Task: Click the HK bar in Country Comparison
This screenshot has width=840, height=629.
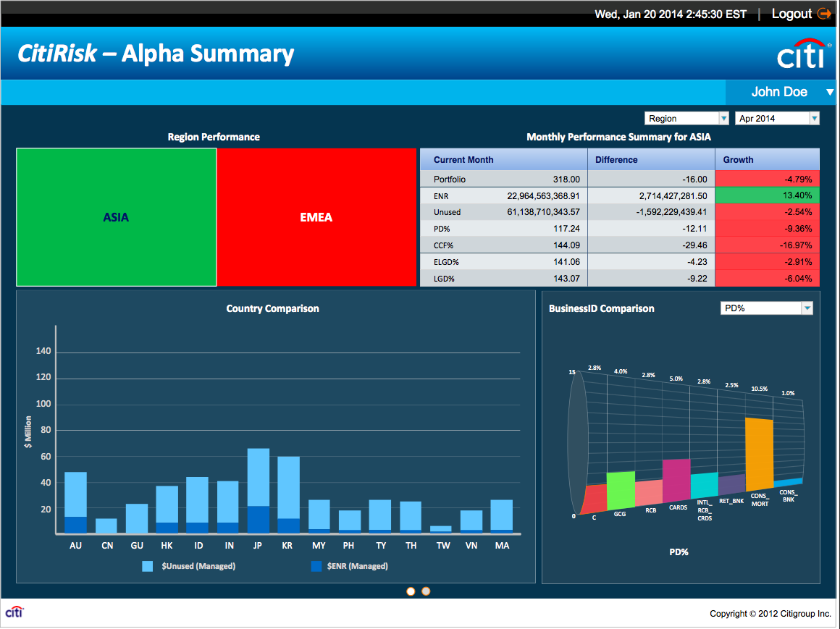Action: 167,510
